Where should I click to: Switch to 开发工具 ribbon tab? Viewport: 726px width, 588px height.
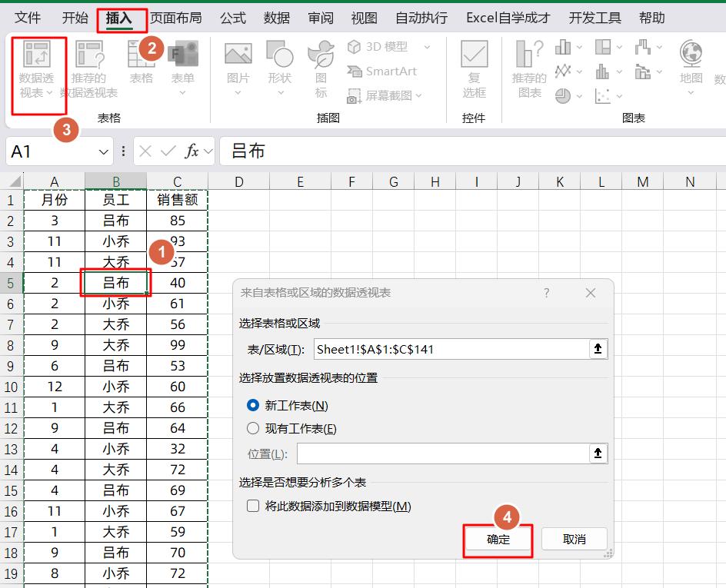click(x=595, y=18)
